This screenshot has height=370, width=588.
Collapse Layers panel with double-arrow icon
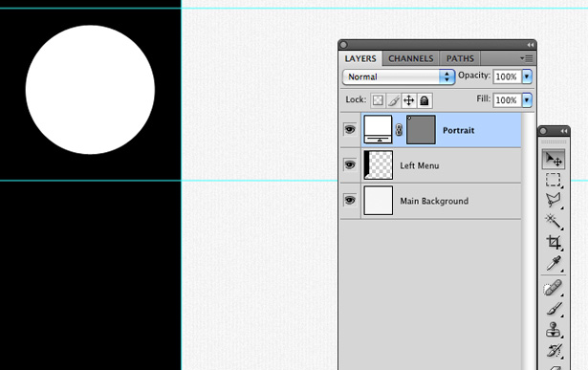[530, 45]
